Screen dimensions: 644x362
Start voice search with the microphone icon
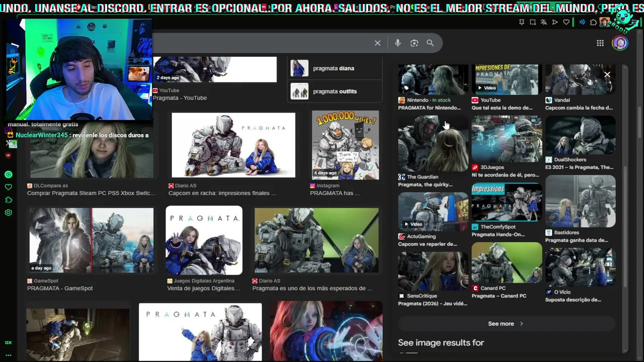click(x=397, y=43)
